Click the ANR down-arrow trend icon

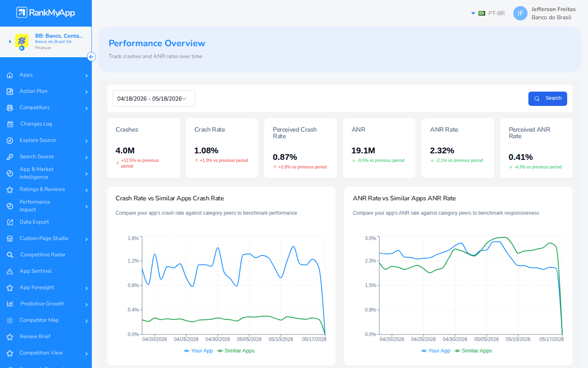(x=354, y=161)
